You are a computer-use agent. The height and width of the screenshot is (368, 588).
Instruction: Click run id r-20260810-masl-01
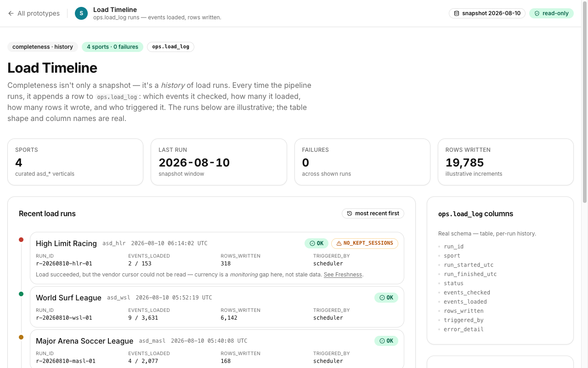[66, 361]
